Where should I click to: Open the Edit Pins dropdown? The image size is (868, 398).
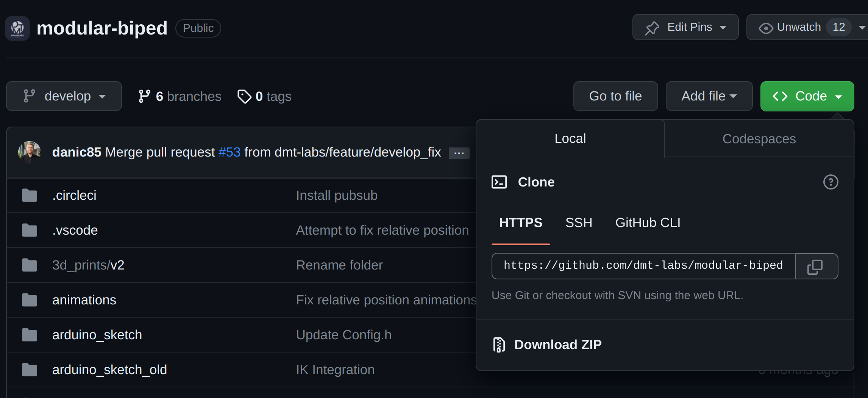(x=685, y=27)
